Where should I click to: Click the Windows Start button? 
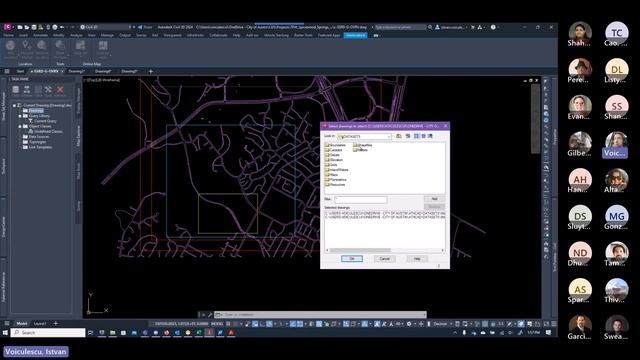[x=5, y=333]
